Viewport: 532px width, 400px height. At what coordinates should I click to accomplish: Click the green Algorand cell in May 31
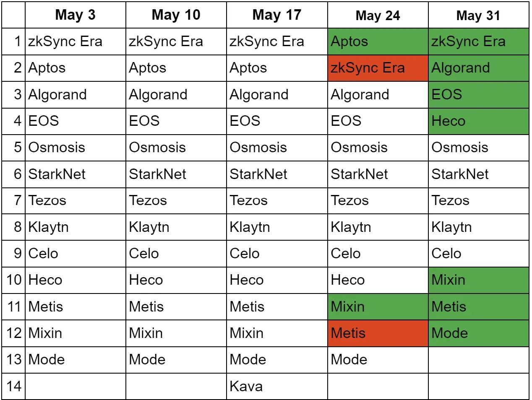point(478,68)
